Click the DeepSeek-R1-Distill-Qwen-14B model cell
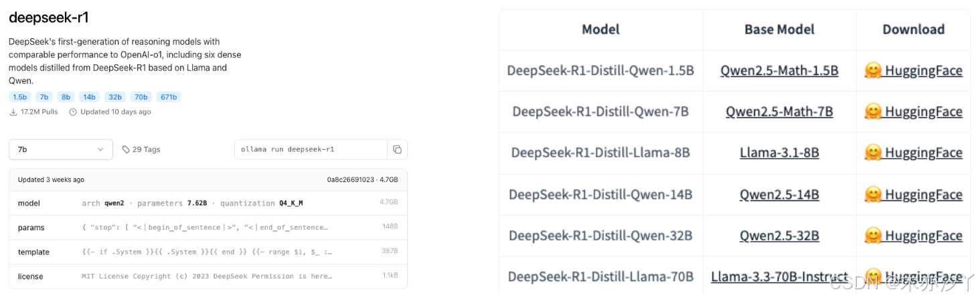 pyautogui.click(x=600, y=194)
